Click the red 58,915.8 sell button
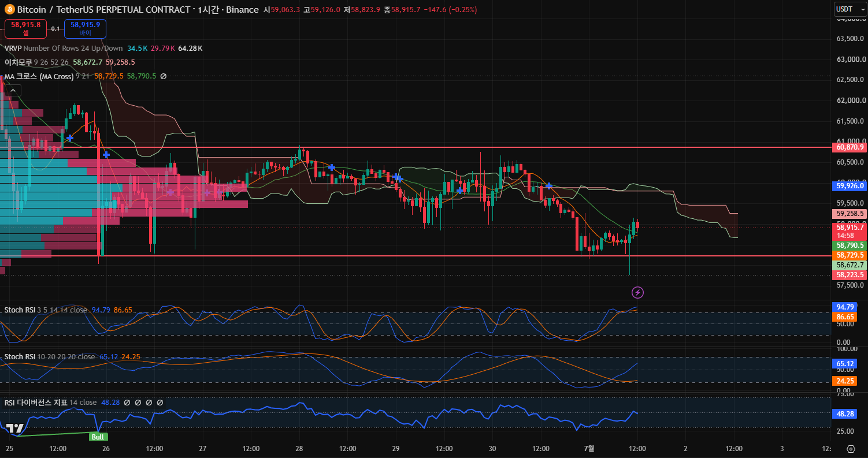The image size is (868, 458). coord(26,28)
